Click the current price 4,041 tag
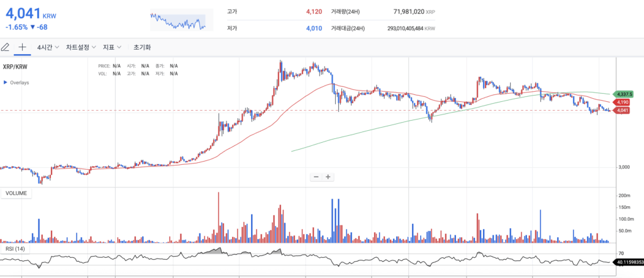The height and width of the screenshot is (278, 644). click(622, 111)
